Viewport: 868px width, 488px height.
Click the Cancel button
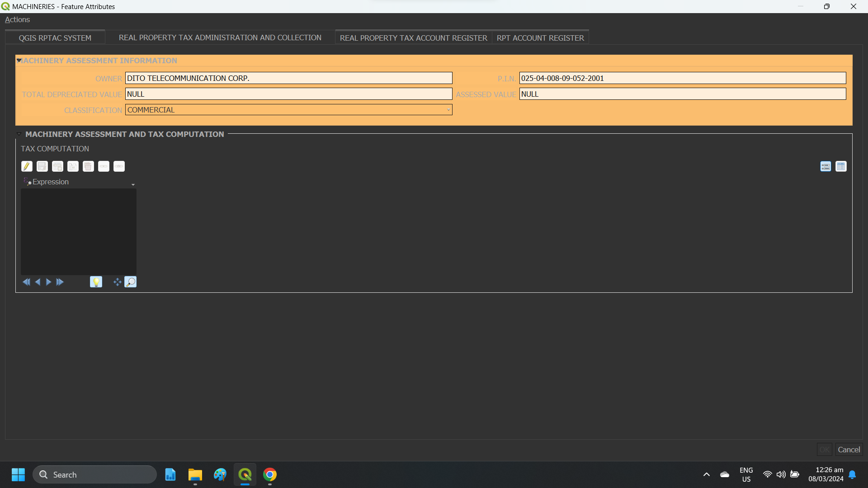coord(849,450)
